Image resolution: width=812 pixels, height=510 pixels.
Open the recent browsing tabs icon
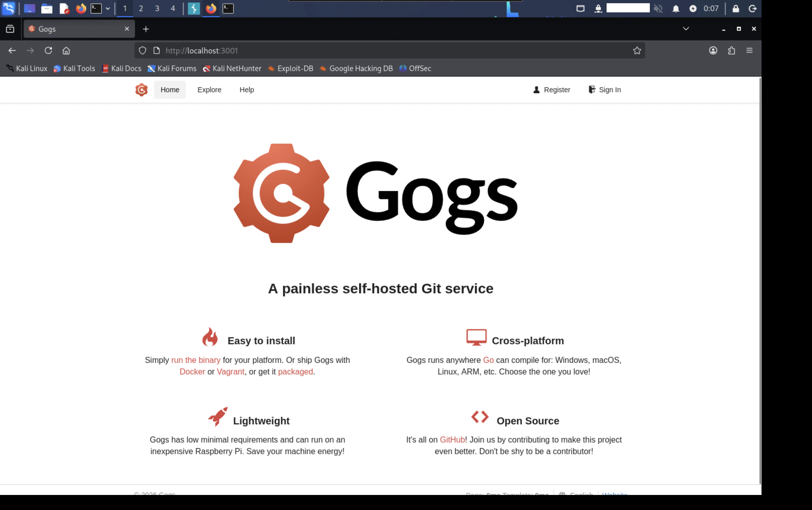[x=10, y=29]
